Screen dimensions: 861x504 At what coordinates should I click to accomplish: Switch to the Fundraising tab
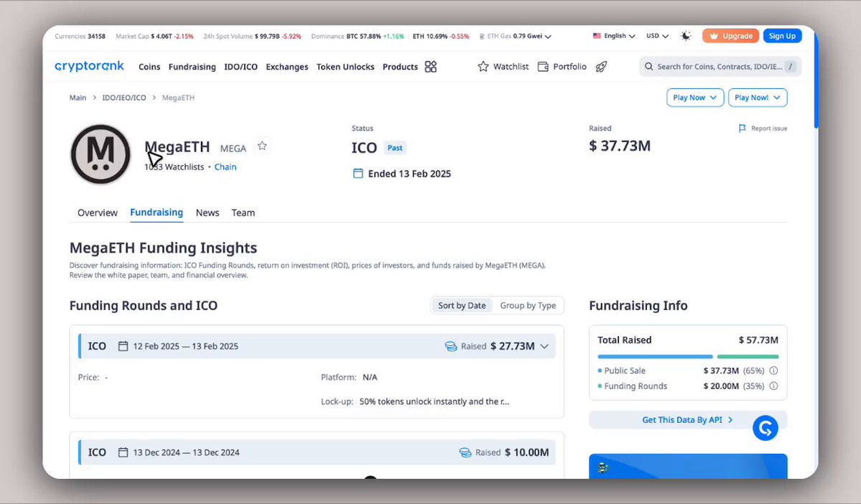[x=157, y=213]
